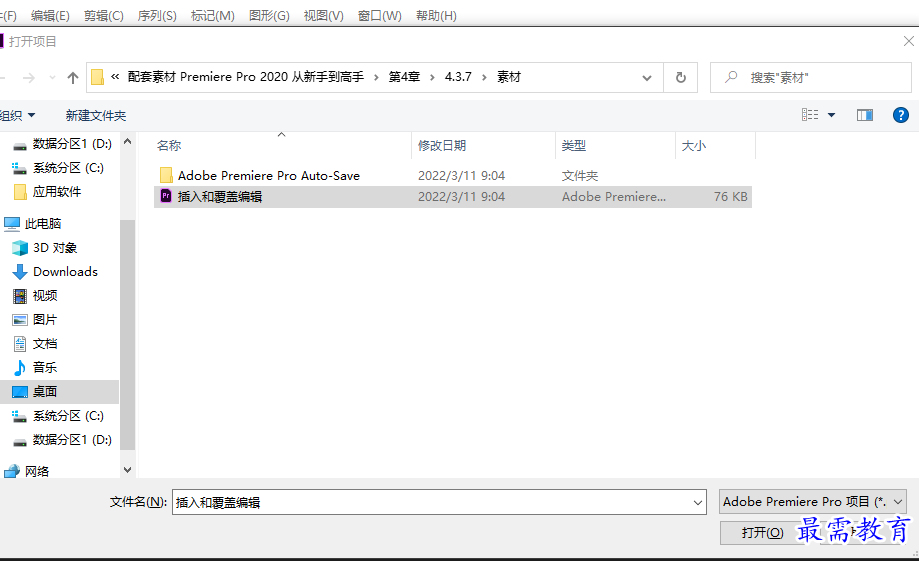Click 第4章 in the address path
Image resolution: width=919 pixels, height=561 pixels.
404,77
